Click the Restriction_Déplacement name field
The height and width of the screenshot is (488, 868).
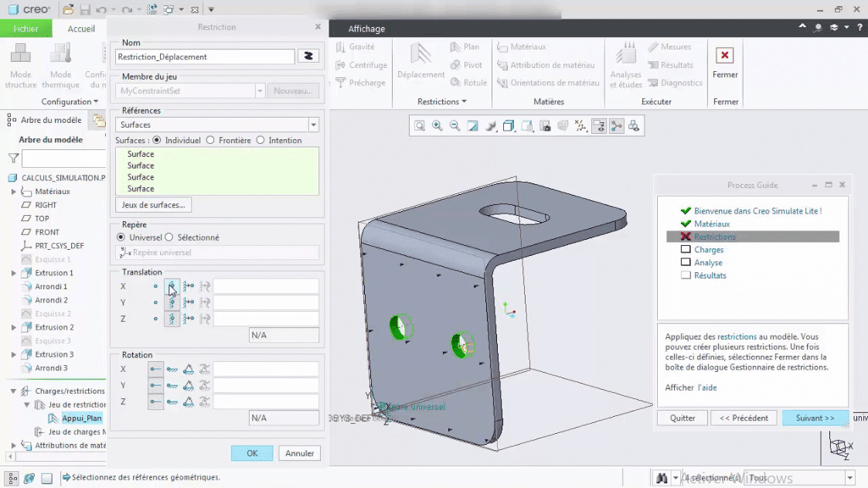(205, 56)
